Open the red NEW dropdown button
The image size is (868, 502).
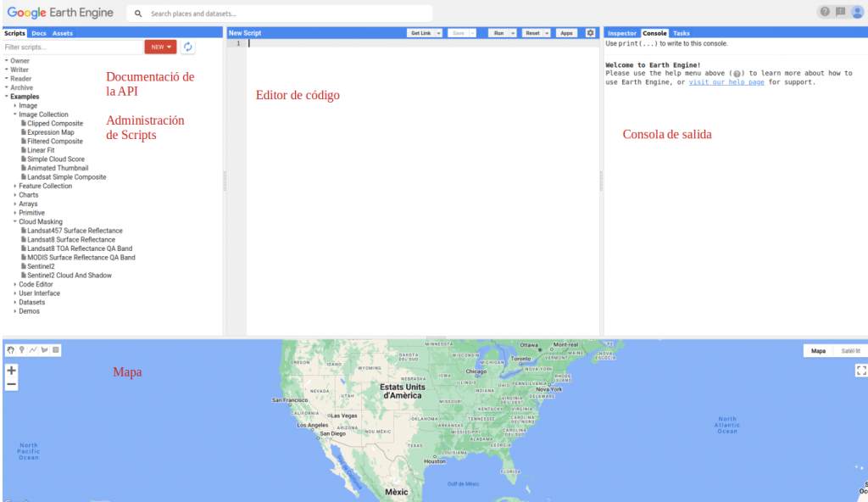point(160,47)
